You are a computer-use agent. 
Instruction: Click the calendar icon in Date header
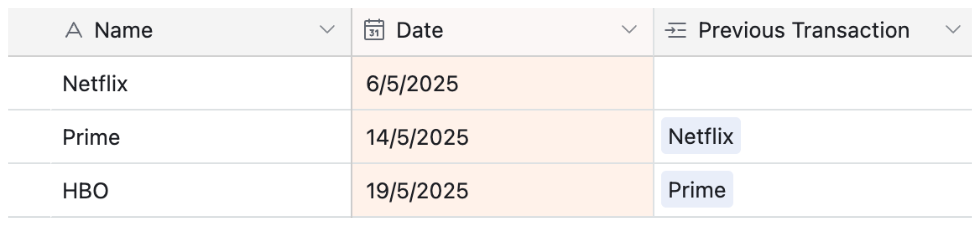pos(374,30)
